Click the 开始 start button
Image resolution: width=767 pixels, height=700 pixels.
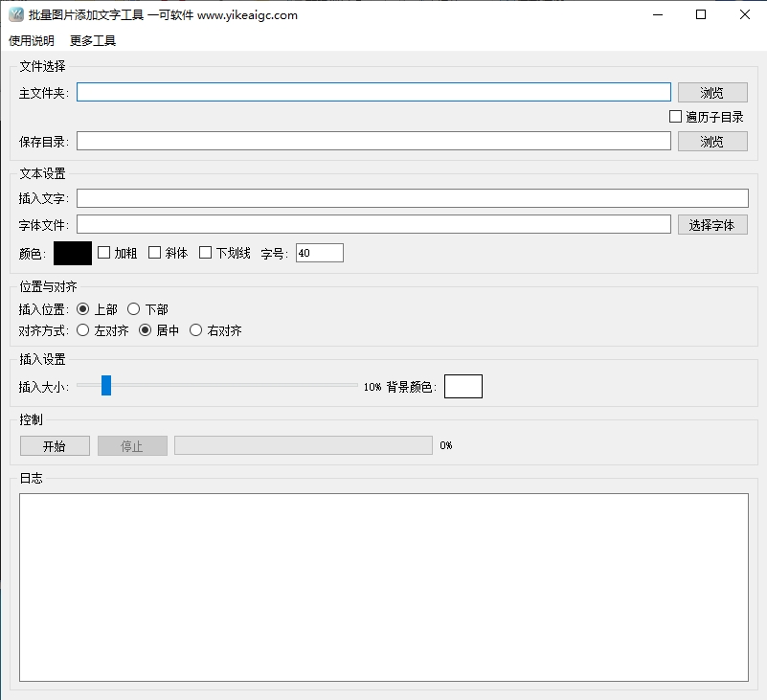[x=55, y=445]
